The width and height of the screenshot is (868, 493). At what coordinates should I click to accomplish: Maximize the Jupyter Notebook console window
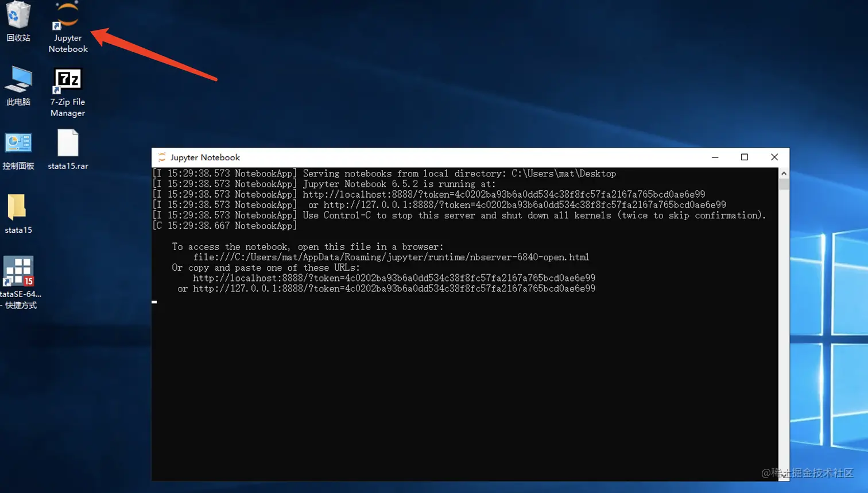point(745,157)
